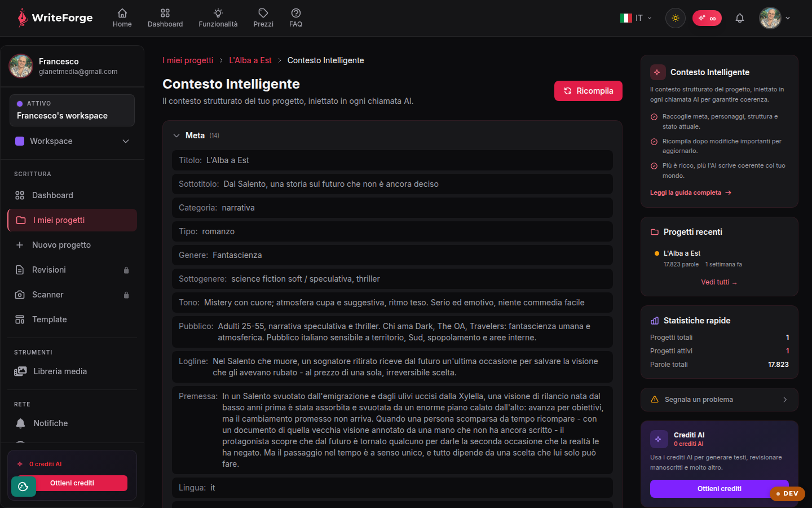
Task: Click the warning icon in Segnala un problema
Action: coord(655,400)
